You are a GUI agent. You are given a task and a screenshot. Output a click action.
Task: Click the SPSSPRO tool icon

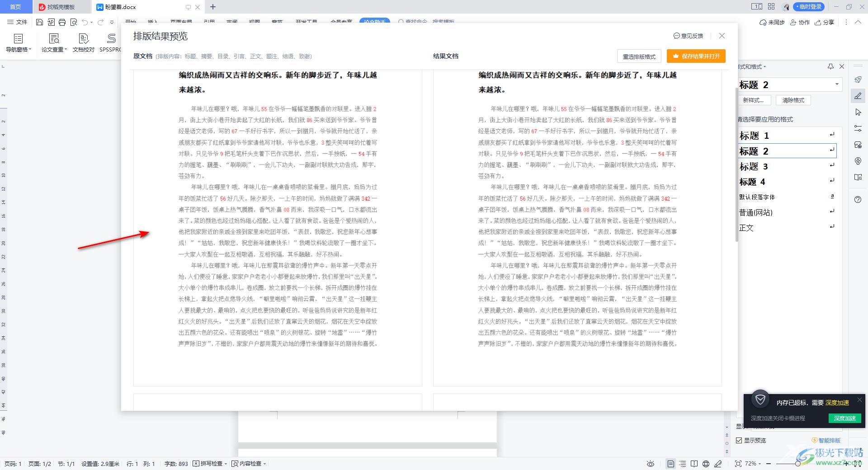111,43
